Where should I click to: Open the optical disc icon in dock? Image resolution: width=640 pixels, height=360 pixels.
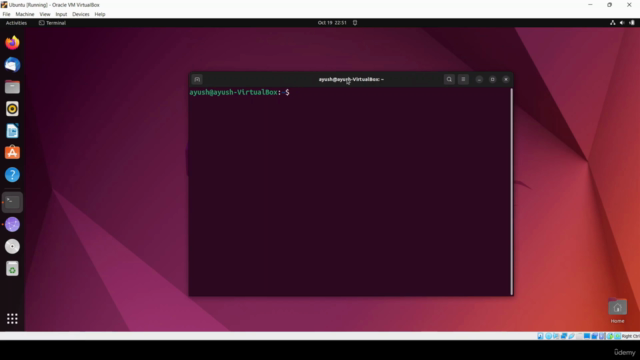12,246
